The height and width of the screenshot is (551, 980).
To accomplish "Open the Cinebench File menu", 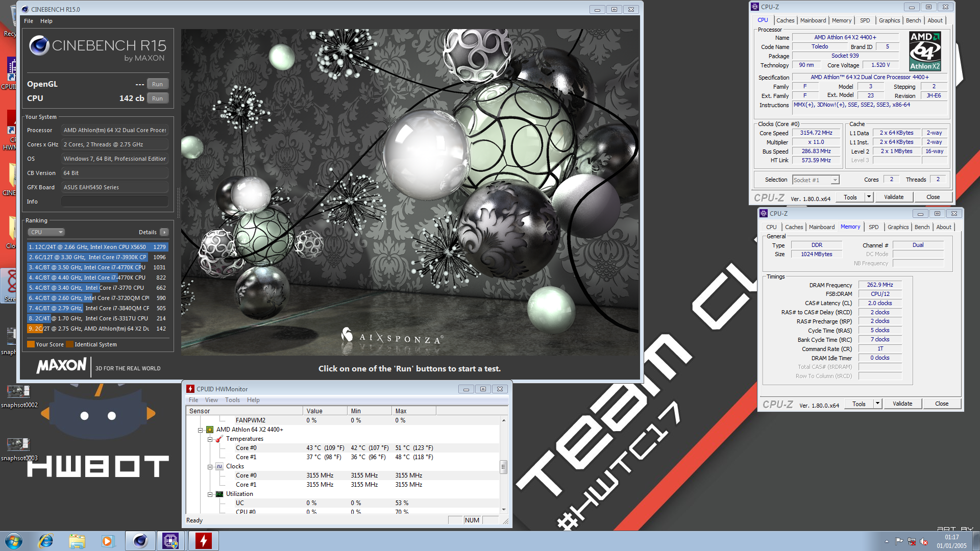I will [x=29, y=21].
